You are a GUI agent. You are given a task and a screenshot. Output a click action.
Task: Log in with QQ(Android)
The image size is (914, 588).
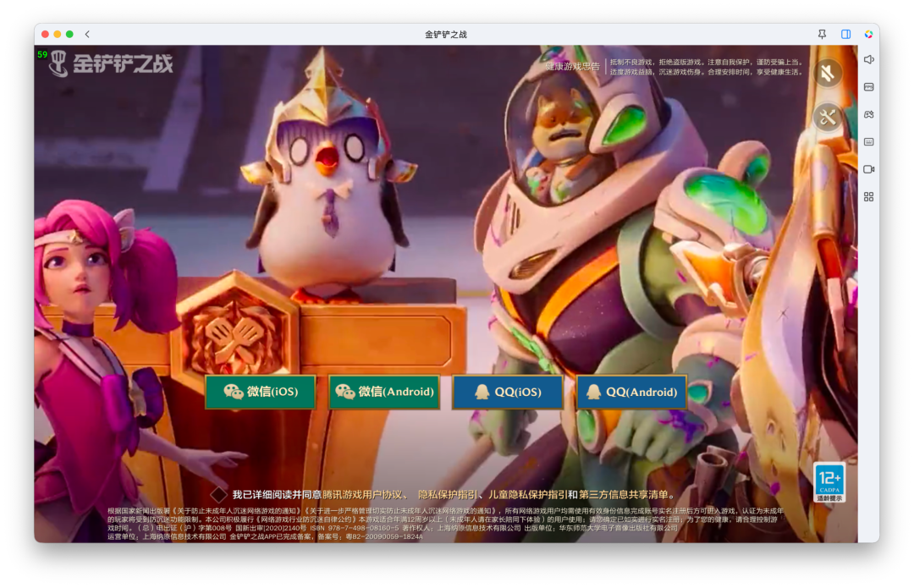(x=631, y=392)
